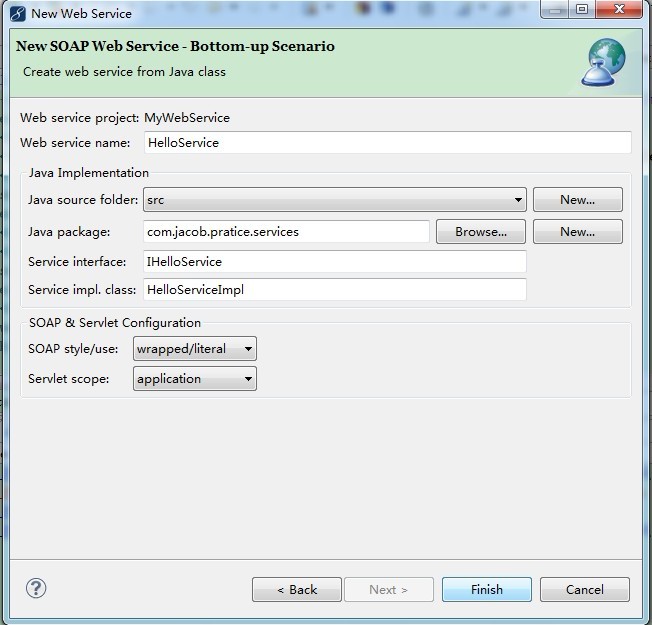This screenshot has width=652, height=625.
Task: Focus the Service impl. class field
Action: (335, 289)
